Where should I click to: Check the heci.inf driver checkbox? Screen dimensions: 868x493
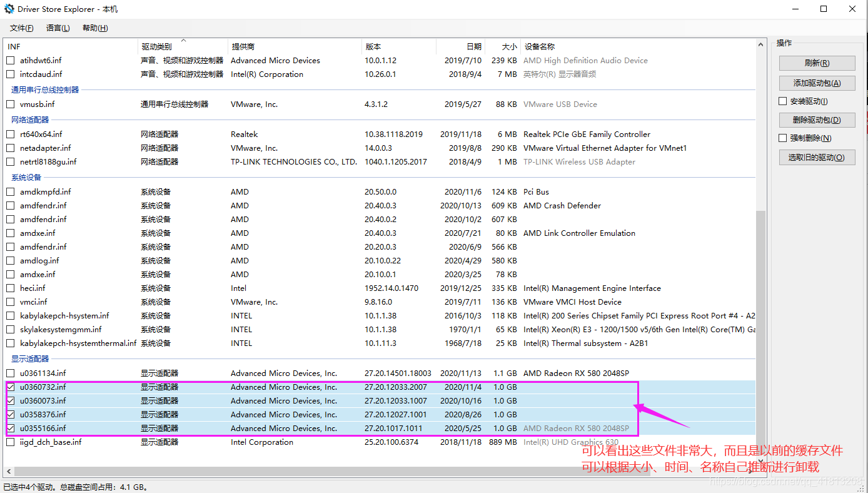pyautogui.click(x=10, y=288)
